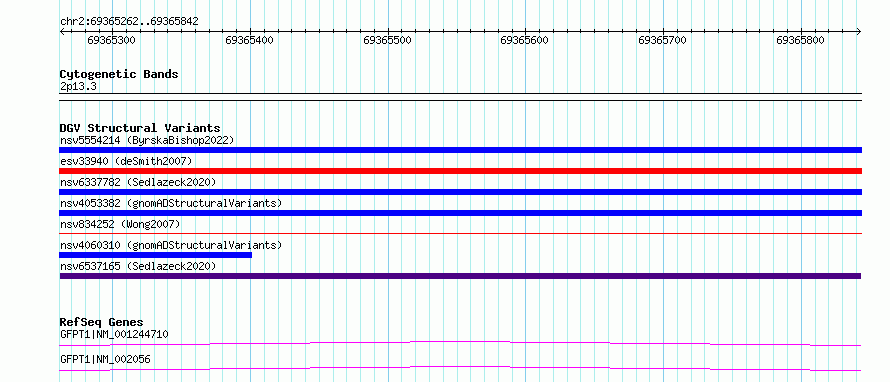Screen dimensions: 890x382
Task: Open variant esv33940 (deSmith2007) label
Action: click(126, 161)
